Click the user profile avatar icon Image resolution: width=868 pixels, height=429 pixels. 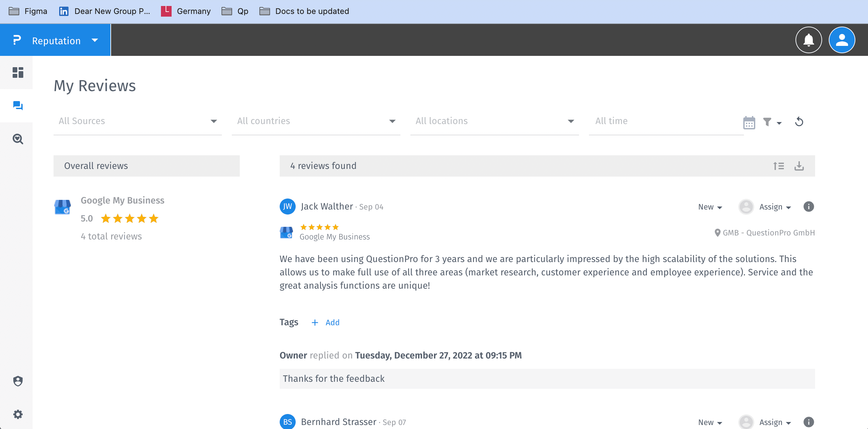(x=841, y=40)
